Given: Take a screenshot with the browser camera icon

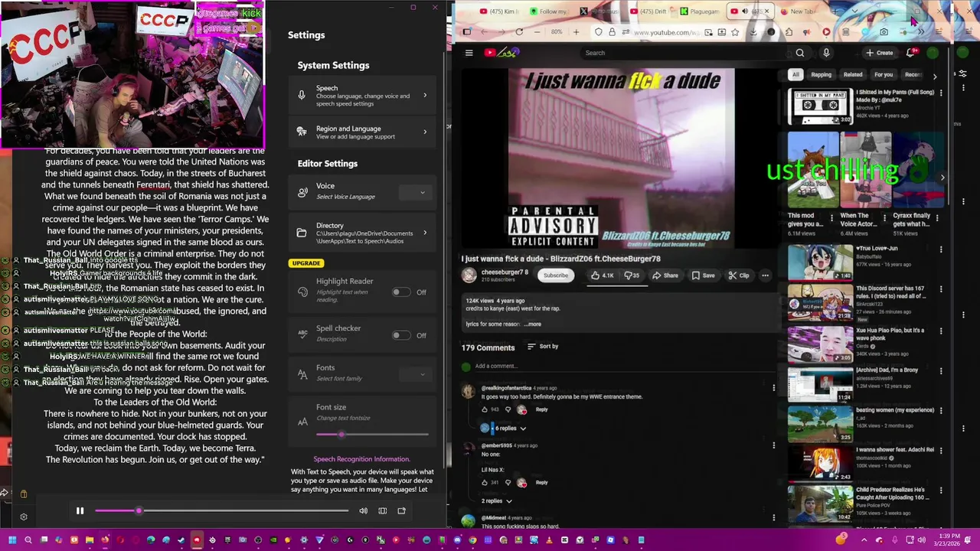Looking at the screenshot, I should tap(884, 32).
